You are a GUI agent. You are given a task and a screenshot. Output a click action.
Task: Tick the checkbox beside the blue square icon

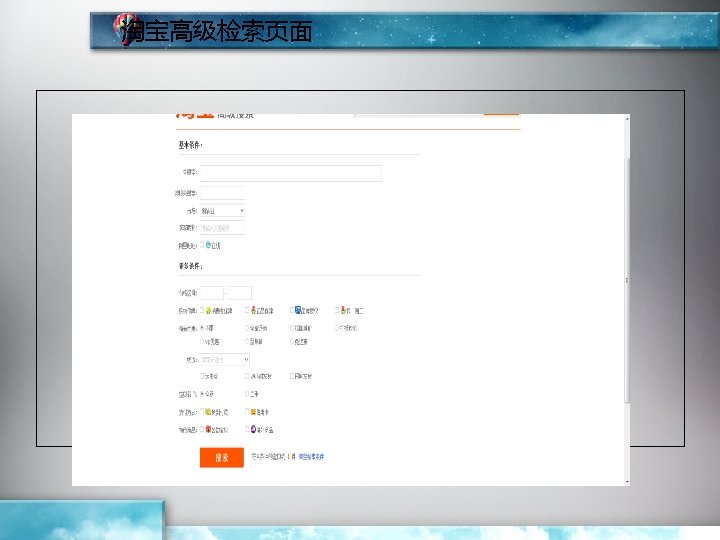pyautogui.click(x=292, y=310)
